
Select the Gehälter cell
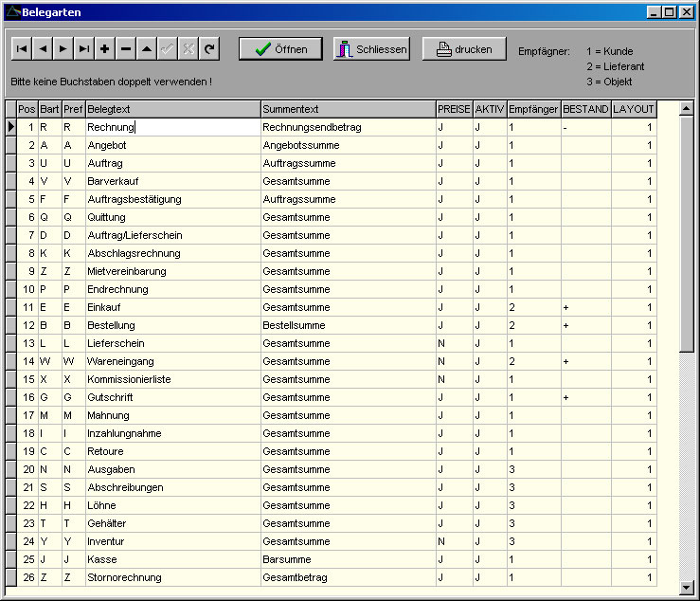point(172,523)
